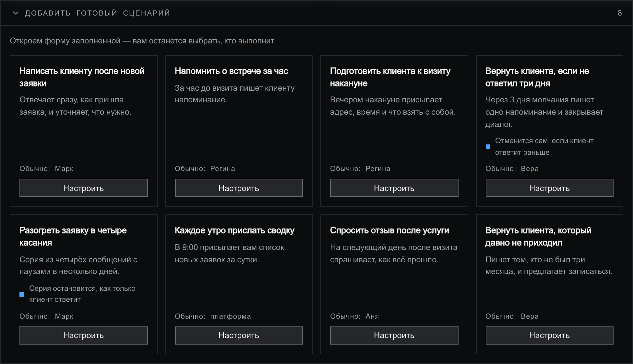Click the title «Подготовить клиента к визиту накануне»
Screen dimensions: 633x364
[390, 77]
